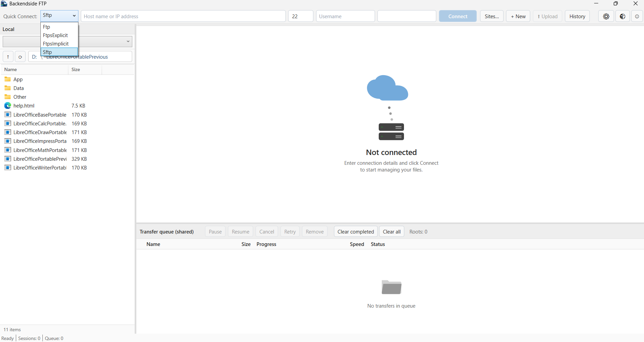
Task: Sort local files by Size column
Action: (x=85, y=69)
